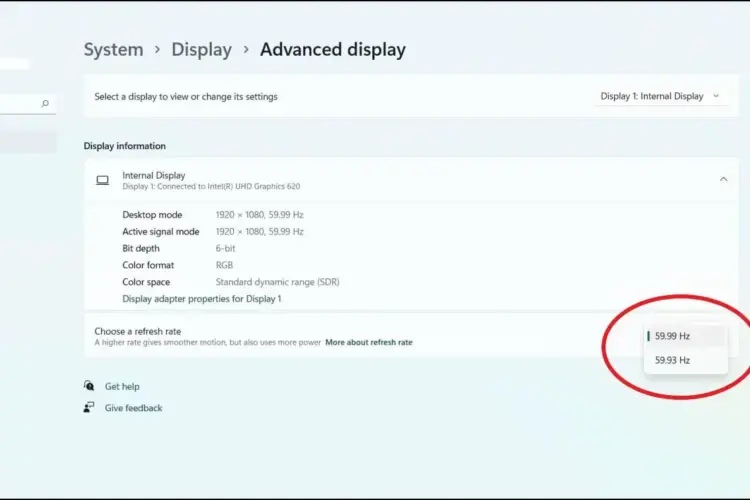Viewport: 750px width, 500px height.
Task: Click the Give feedback icon
Action: (89, 408)
